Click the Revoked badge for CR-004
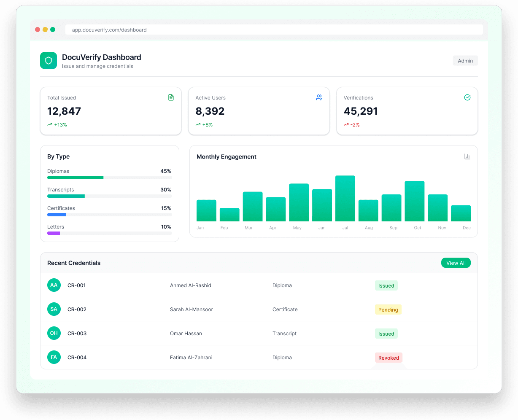 pyautogui.click(x=388, y=358)
